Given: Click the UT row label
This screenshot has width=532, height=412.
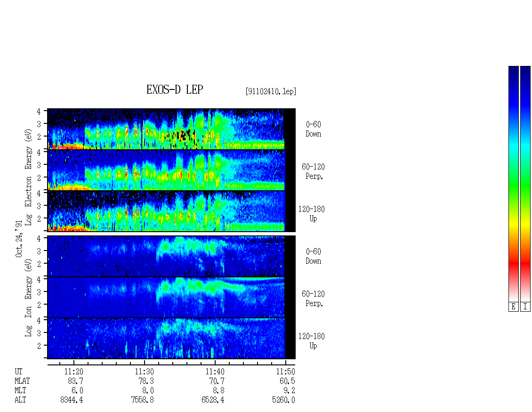Looking at the screenshot, I should (18, 372).
